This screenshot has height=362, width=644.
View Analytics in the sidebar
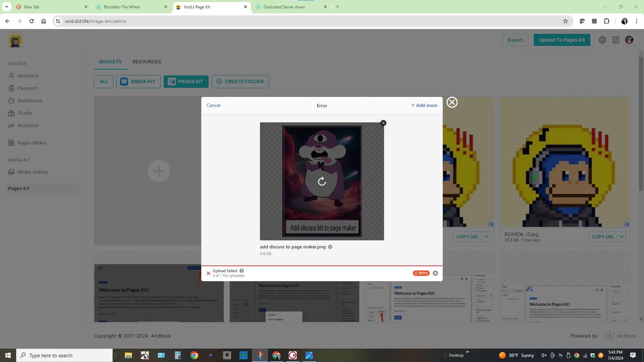click(x=28, y=125)
